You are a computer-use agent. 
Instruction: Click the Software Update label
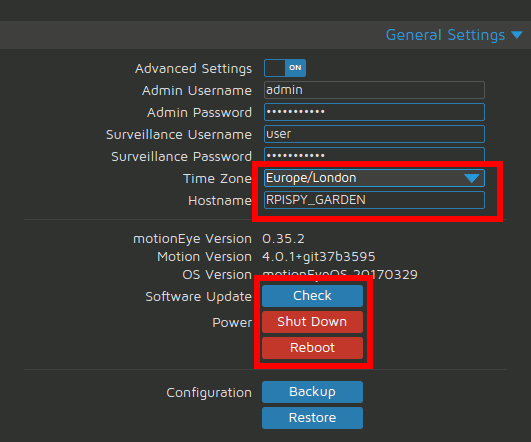(198, 297)
